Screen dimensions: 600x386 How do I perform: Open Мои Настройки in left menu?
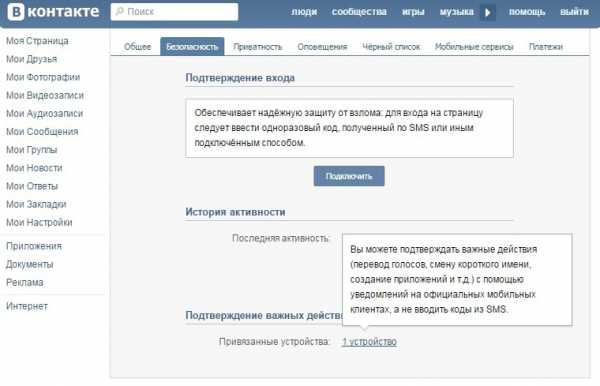[39, 222]
